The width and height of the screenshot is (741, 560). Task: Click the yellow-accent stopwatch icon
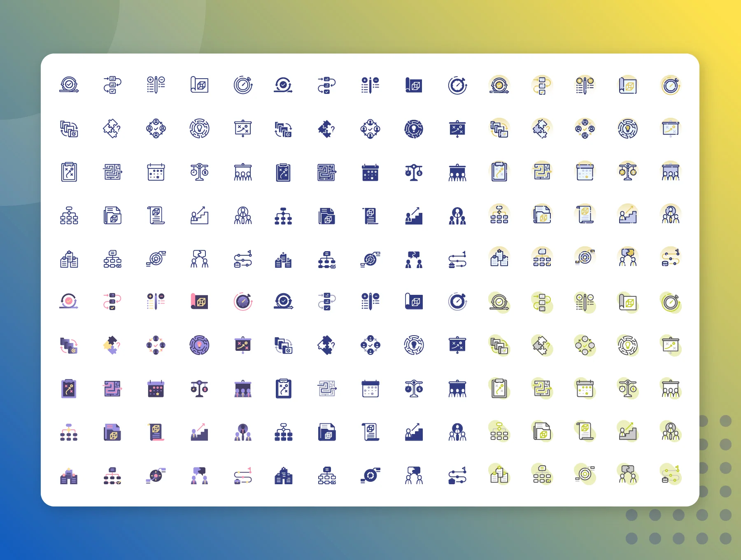coord(671,85)
